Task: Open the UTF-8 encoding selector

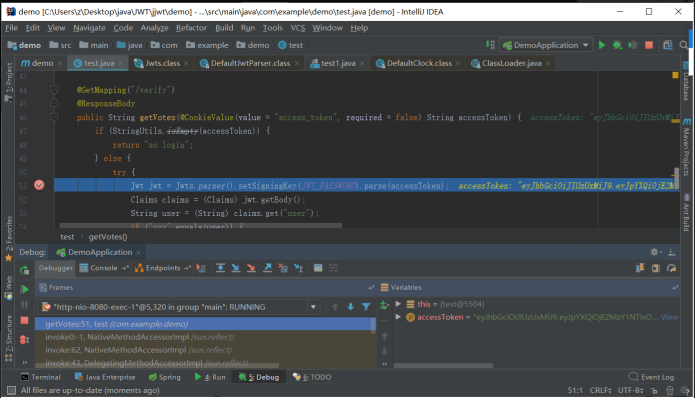Action: click(x=630, y=390)
